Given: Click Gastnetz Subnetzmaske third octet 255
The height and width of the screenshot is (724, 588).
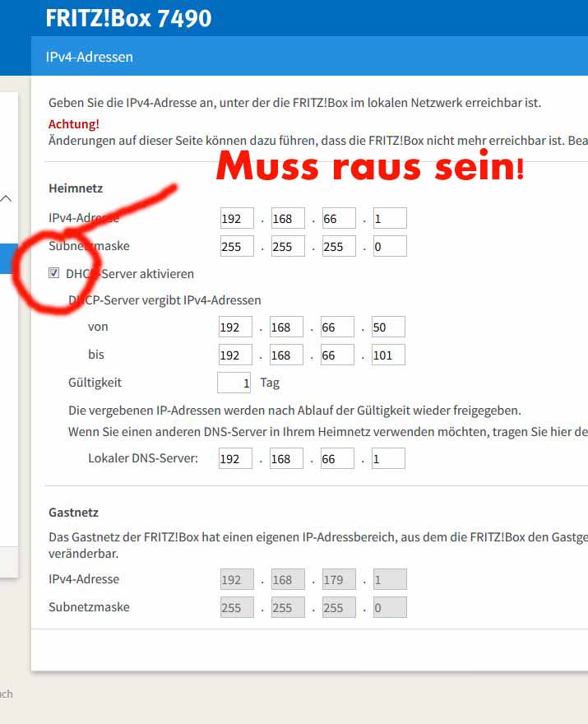Looking at the screenshot, I should click(x=339, y=608).
